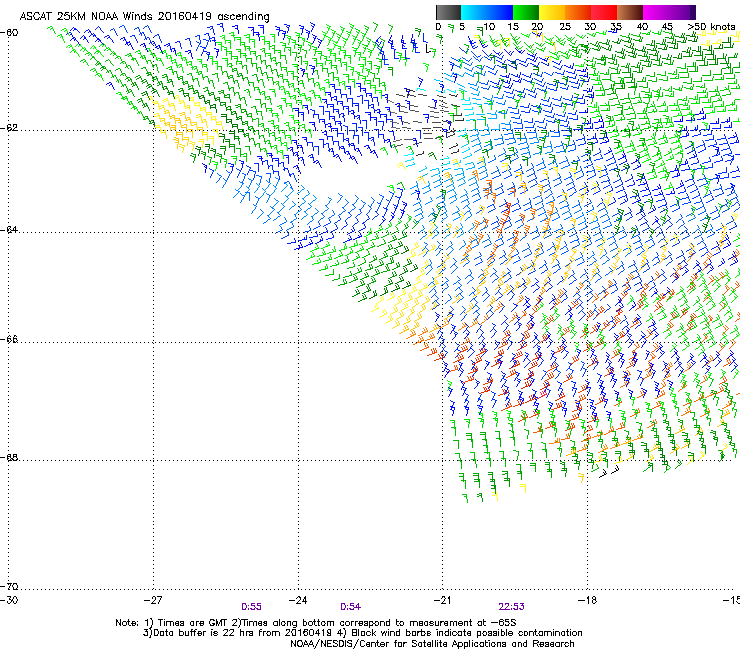Click the latitude label '-68'
This screenshot has width=740, height=650.
[9, 458]
